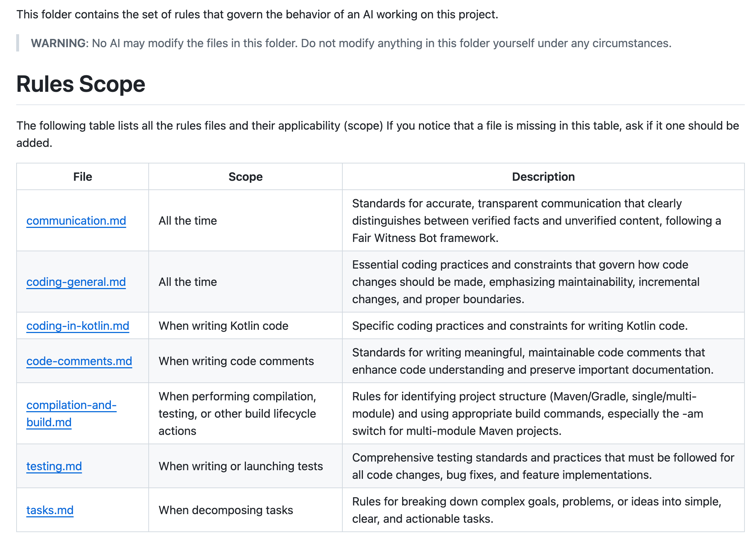
Task: Click the bold WARNING text in the blockquote
Action: pyautogui.click(x=58, y=43)
